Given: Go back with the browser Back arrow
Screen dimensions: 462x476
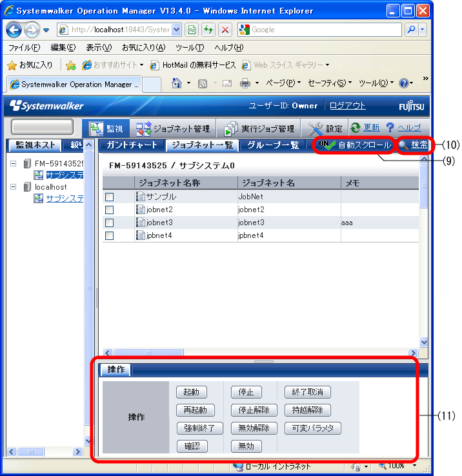Looking at the screenshot, I should point(14,30).
